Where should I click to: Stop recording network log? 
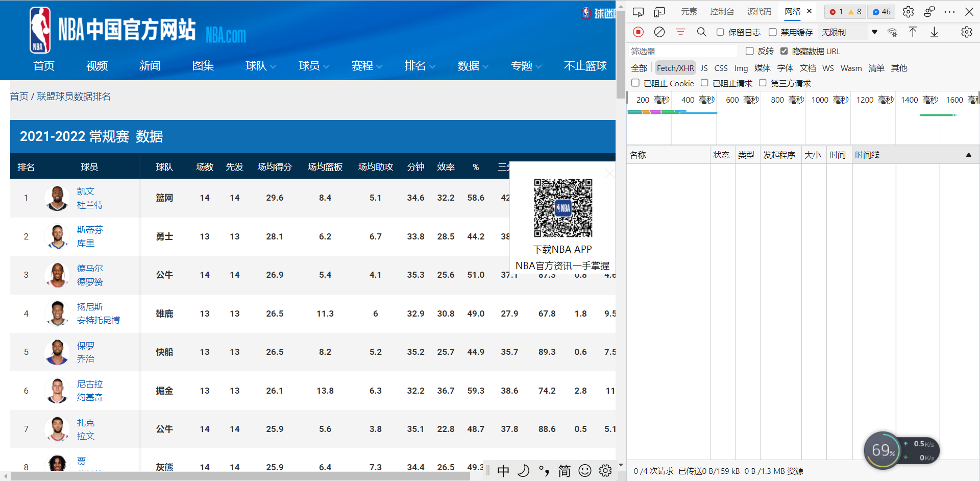pos(638,32)
